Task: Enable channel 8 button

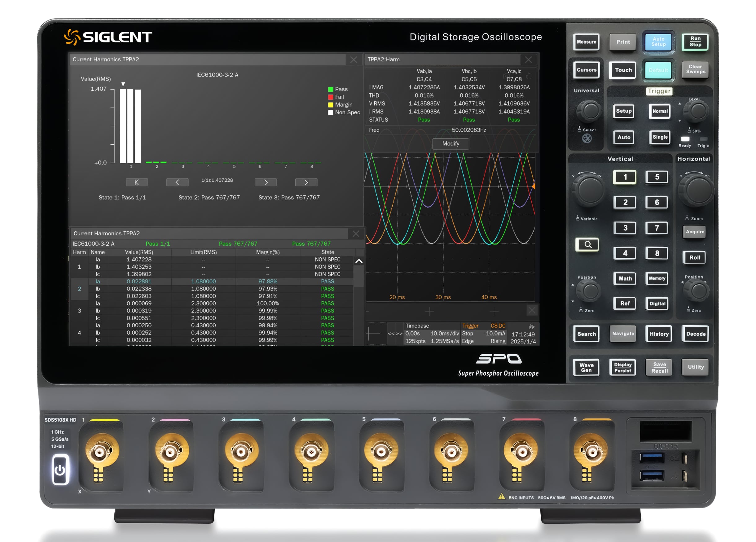Action: (657, 253)
